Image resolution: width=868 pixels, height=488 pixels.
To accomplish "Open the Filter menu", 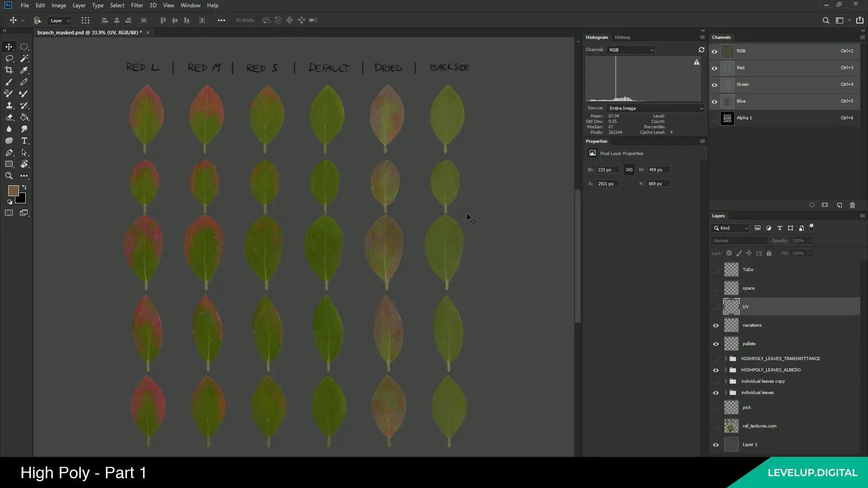I will (137, 5).
